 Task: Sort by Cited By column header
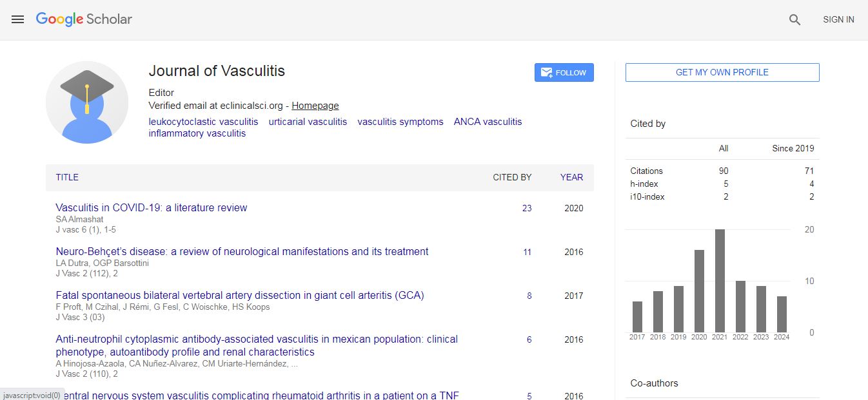click(512, 177)
